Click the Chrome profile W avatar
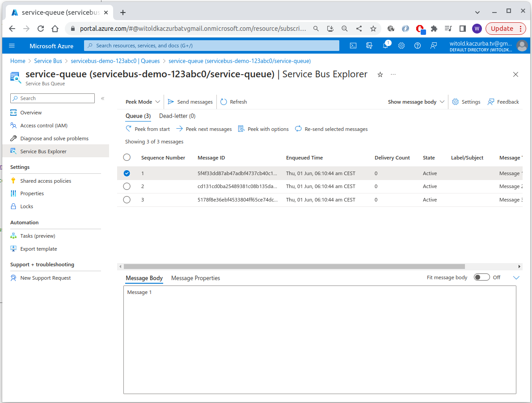 477,29
